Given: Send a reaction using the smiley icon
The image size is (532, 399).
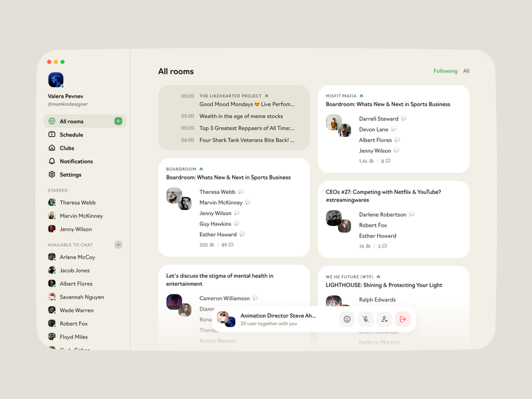Looking at the screenshot, I should click(x=347, y=319).
